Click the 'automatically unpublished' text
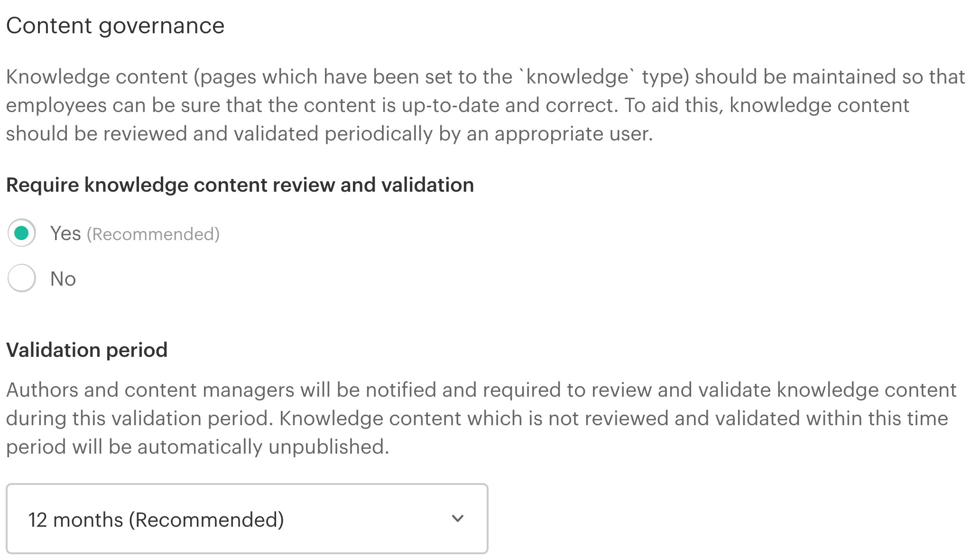 click(x=262, y=447)
